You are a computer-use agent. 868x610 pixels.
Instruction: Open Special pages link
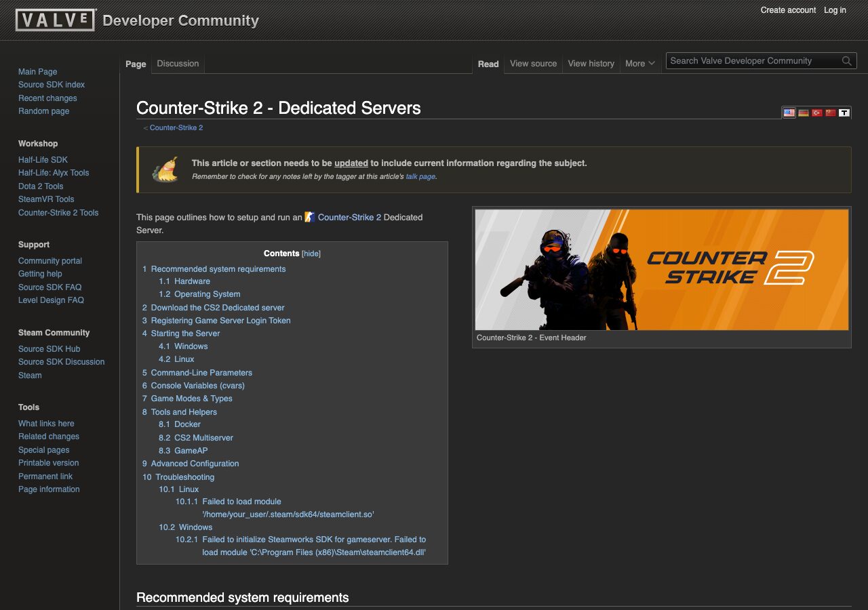(43, 450)
